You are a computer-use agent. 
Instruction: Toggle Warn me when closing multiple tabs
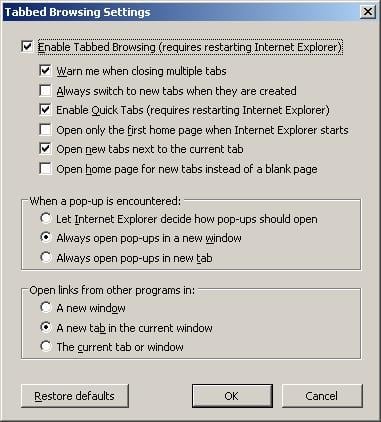(x=45, y=71)
